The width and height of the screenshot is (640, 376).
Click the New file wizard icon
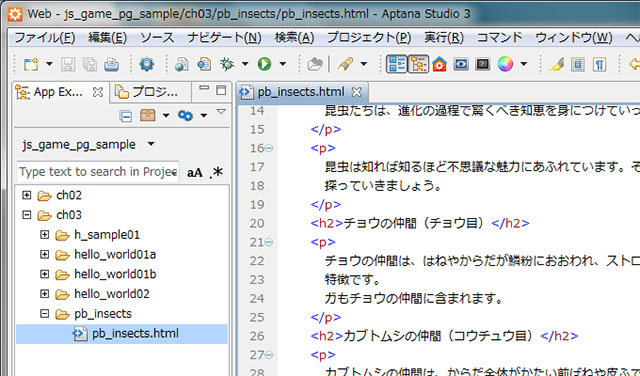(31, 64)
